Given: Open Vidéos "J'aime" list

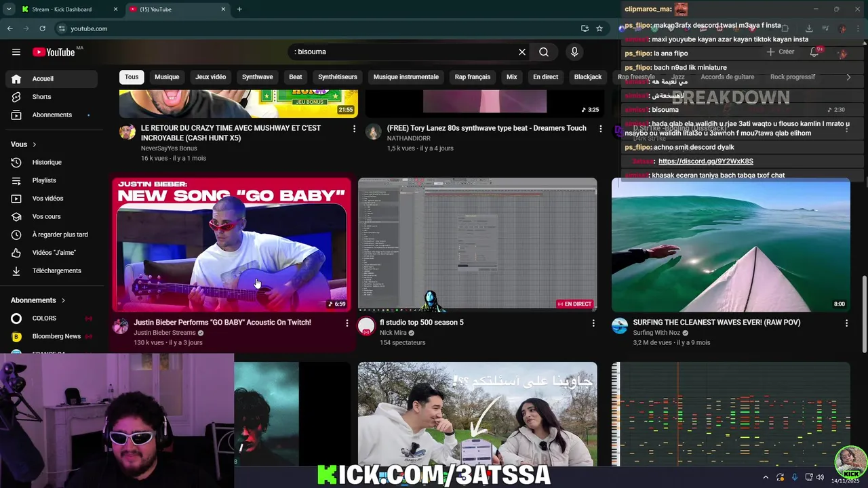Looking at the screenshot, I should [52, 253].
